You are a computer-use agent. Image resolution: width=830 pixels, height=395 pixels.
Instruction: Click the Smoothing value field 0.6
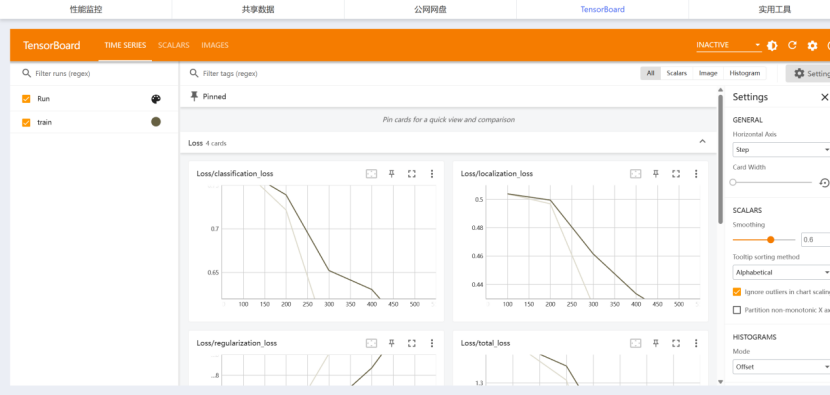pyautogui.click(x=815, y=240)
